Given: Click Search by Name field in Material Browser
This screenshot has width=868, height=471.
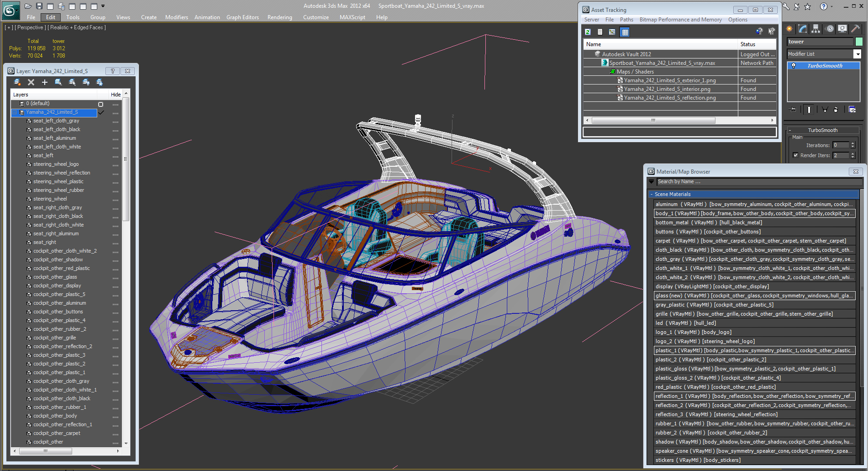Looking at the screenshot, I should pyautogui.click(x=759, y=181).
